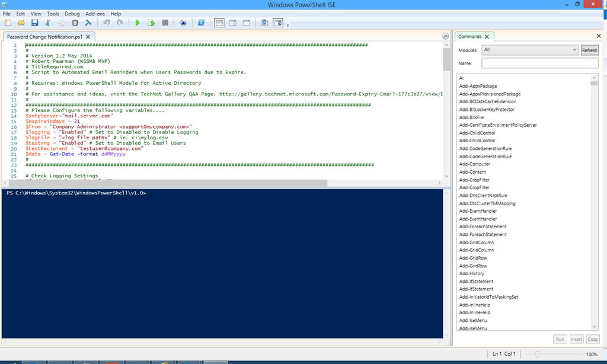Save the script using the floppy disk icon
This screenshot has width=607, height=364.
(34, 23)
